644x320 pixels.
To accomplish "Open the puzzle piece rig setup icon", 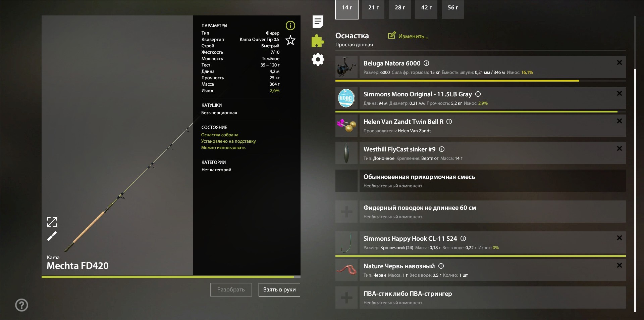I will tap(318, 41).
